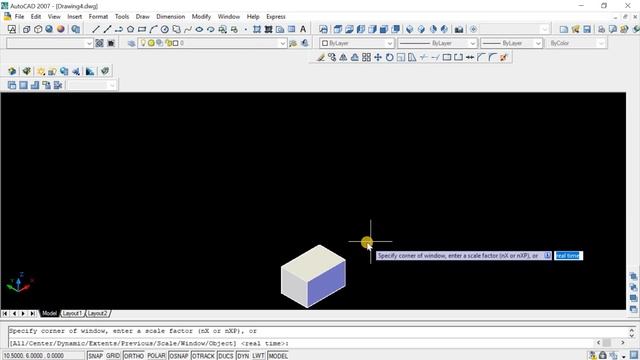
Task: Select the Mirror tool
Action: [343, 57]
